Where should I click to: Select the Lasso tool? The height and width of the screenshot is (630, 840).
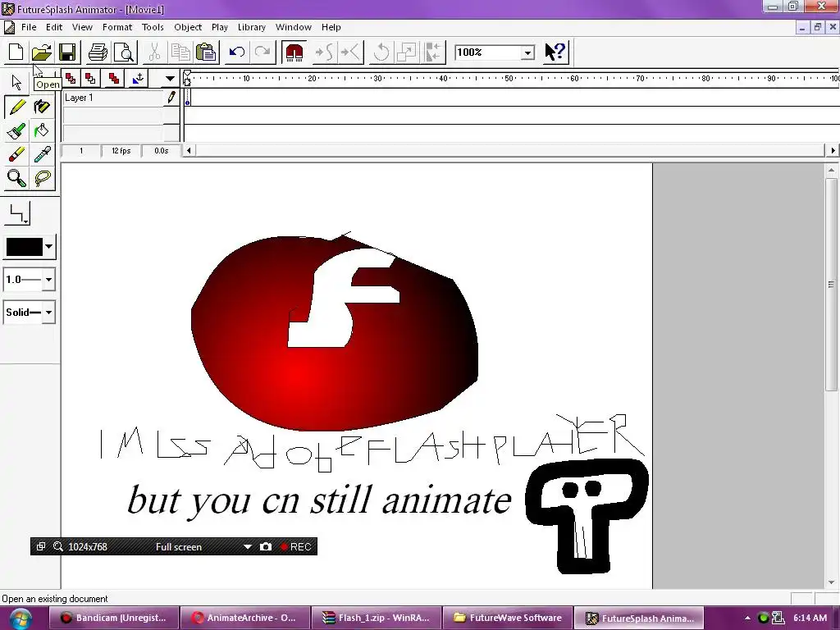[42, 178]
